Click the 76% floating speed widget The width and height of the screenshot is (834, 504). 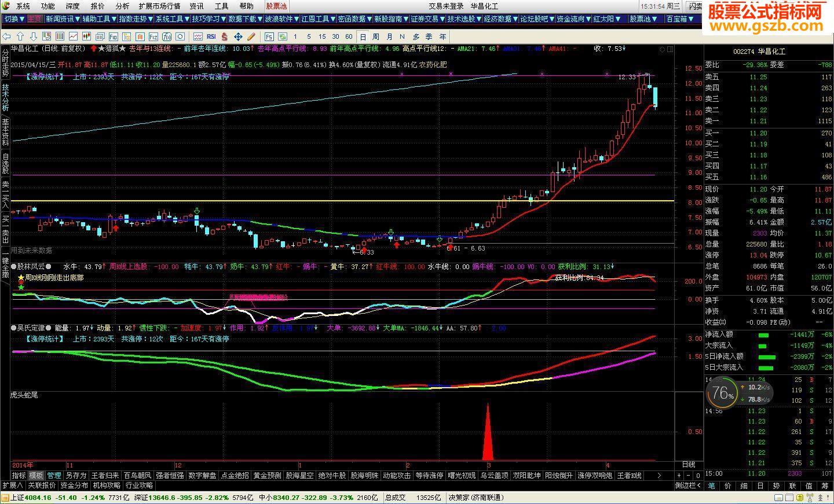[x=723, y=393]
